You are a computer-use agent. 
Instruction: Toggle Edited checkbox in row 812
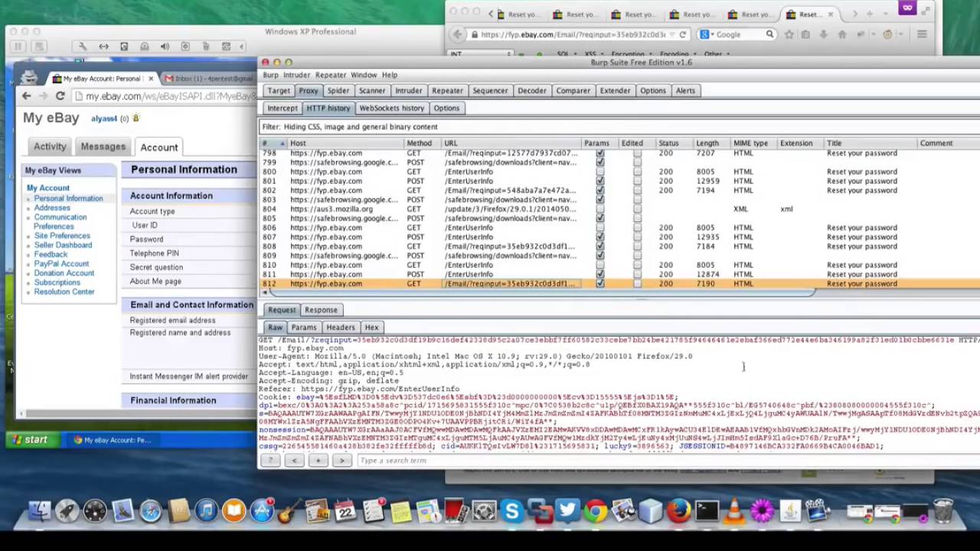[637, 284]
